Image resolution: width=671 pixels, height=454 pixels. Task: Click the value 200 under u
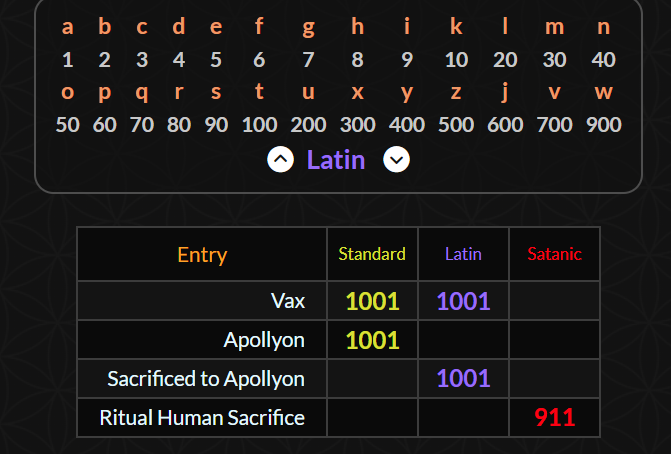(309, 125)
